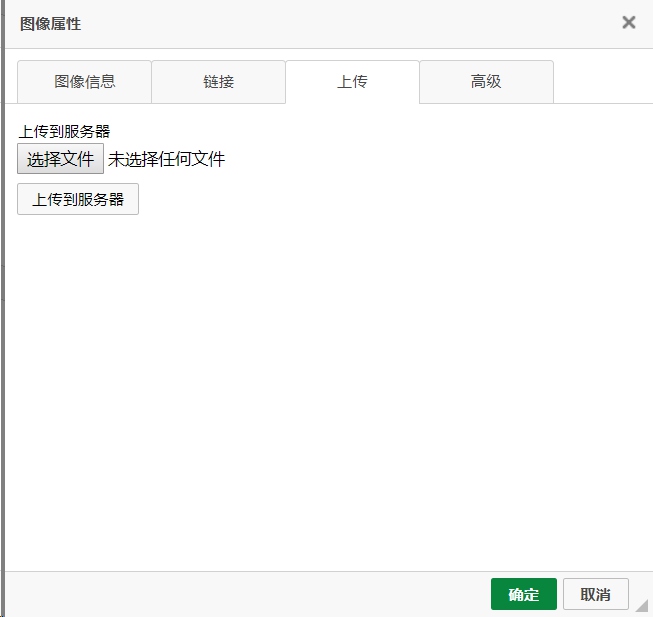Open the 链接 tab
This screenshot has height=617, width=653.
click(218, 82)
